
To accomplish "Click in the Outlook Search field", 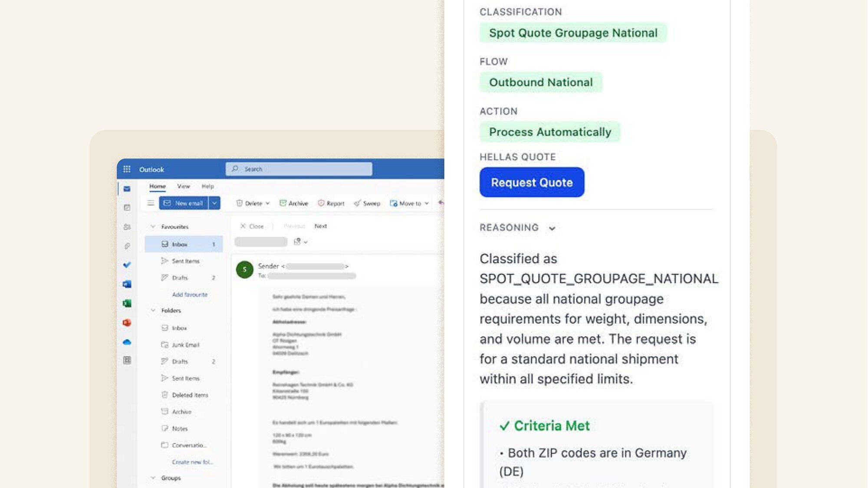I will (x=299, y=169).
